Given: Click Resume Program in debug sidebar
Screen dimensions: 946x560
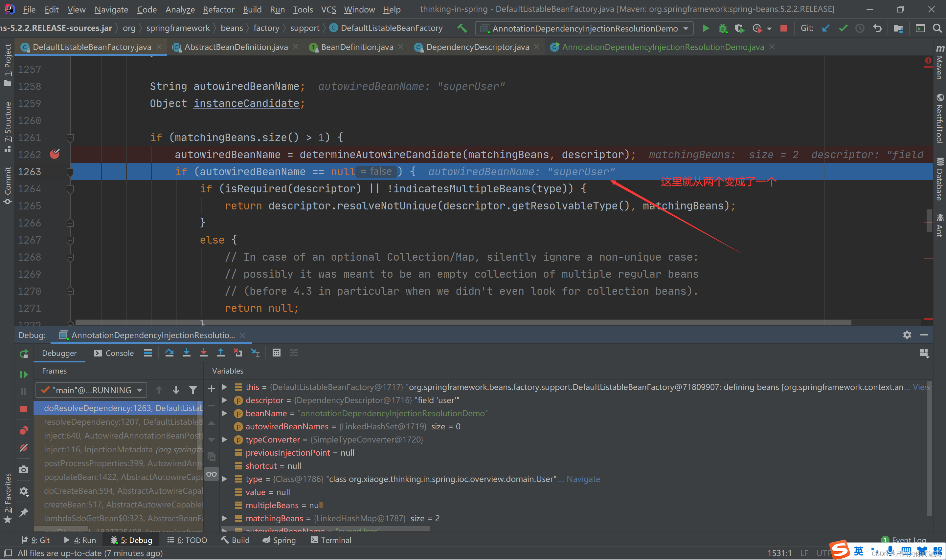Looking at the screenshot, I should pyautogui.click(x=24, y=374).
